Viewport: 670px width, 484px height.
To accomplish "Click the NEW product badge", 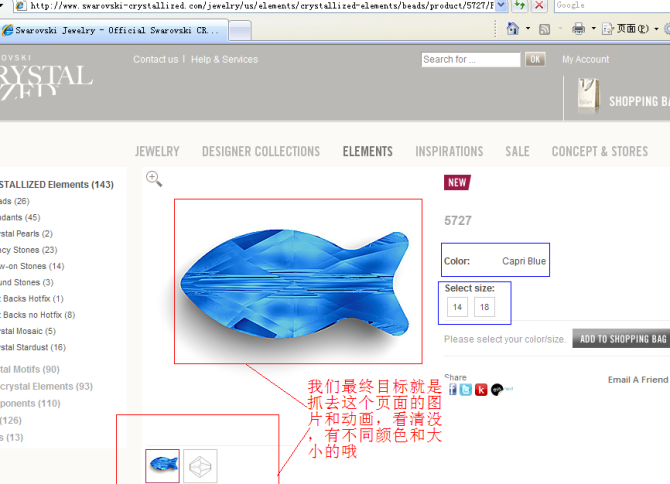I will click(x=457, y=182).
